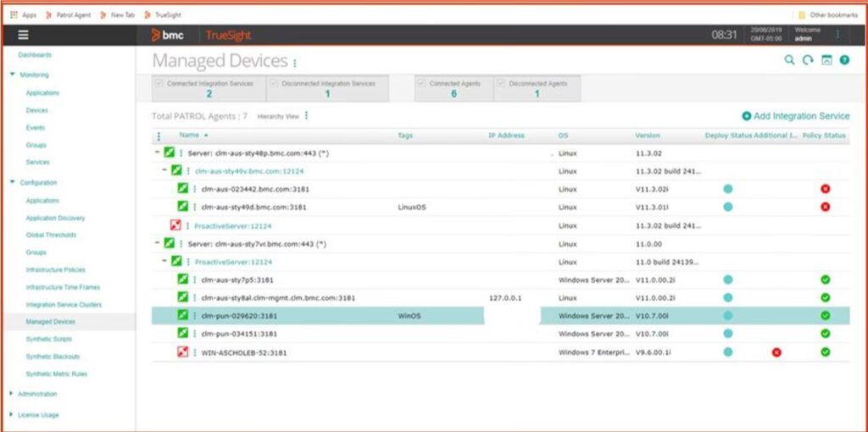Screen dimensions: 868x432
Task: Sort the table by Name column header
Action: [x=189, y=136]
